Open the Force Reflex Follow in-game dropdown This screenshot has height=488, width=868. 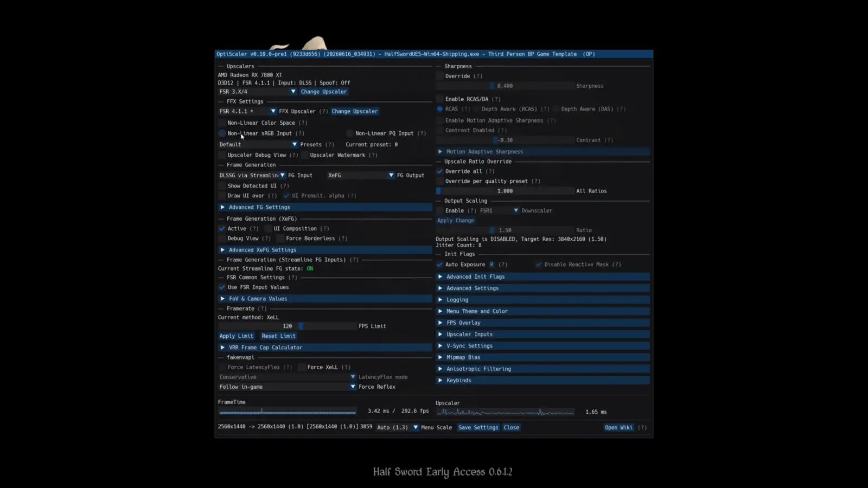(x=288, y=387)
